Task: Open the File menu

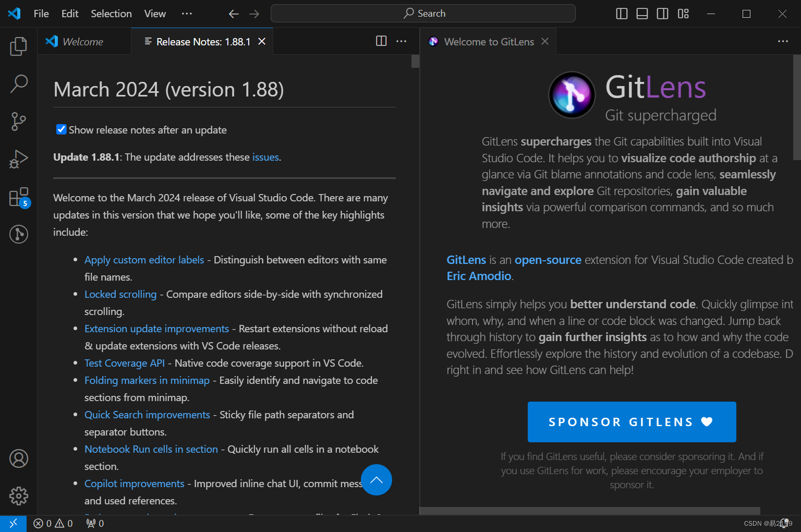Action: 41,14
